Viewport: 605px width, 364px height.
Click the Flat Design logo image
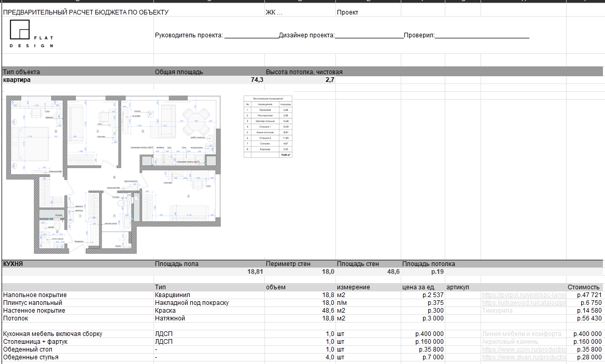pos(31,34)
